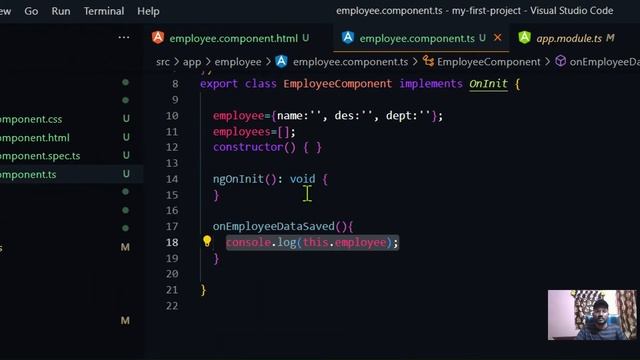
Task: Click line number 18 in gutter
Action: [172, 242]
